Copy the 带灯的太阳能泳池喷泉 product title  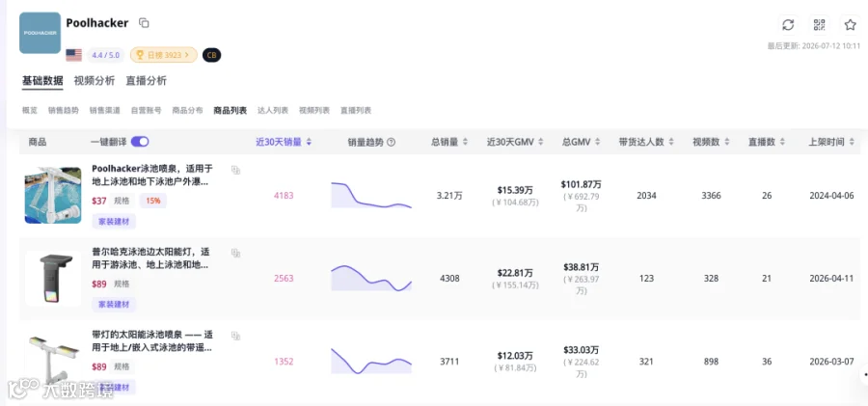(236, 337)
